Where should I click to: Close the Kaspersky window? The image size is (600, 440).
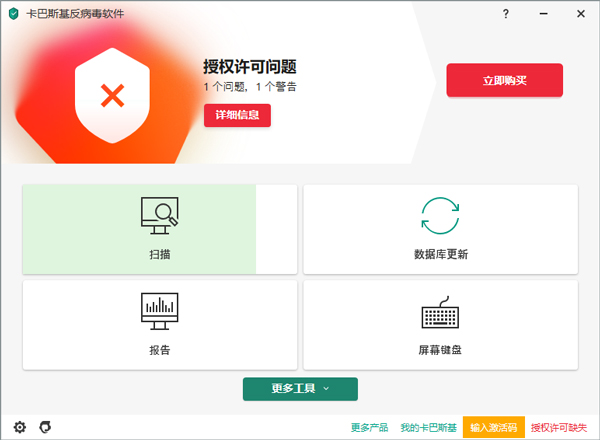[580, 14]
